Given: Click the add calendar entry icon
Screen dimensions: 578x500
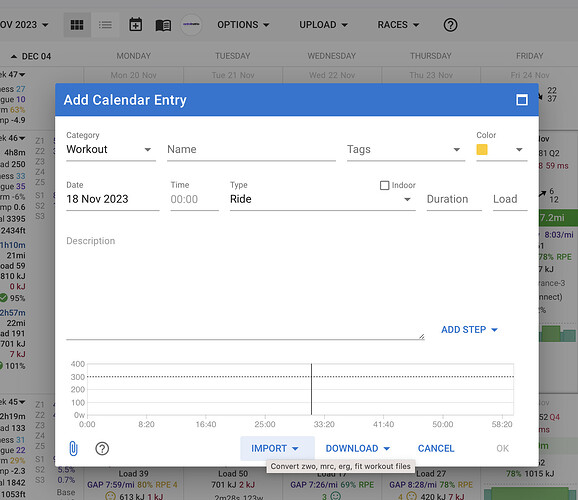Looking at the screenshot, I should (136, 25).
